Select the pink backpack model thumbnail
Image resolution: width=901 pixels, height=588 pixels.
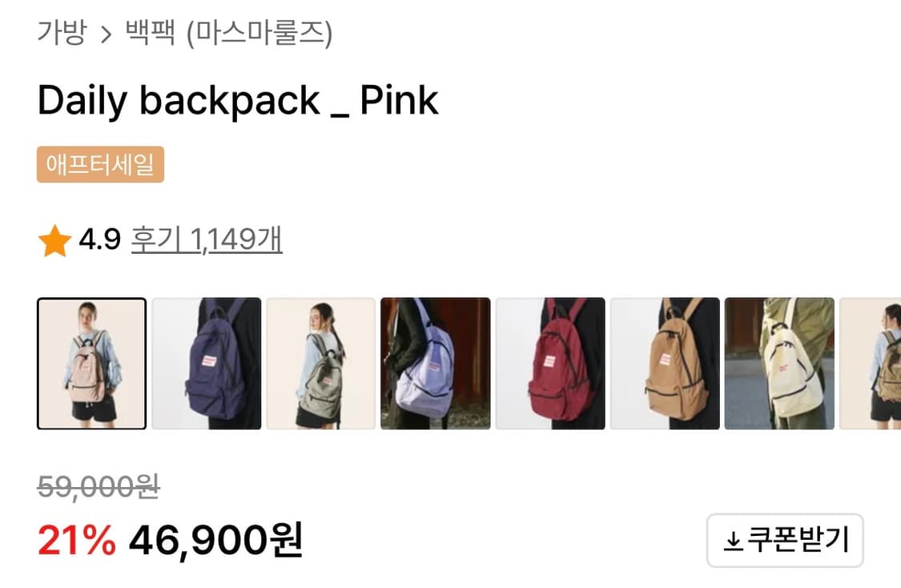[x=92, y=363]
